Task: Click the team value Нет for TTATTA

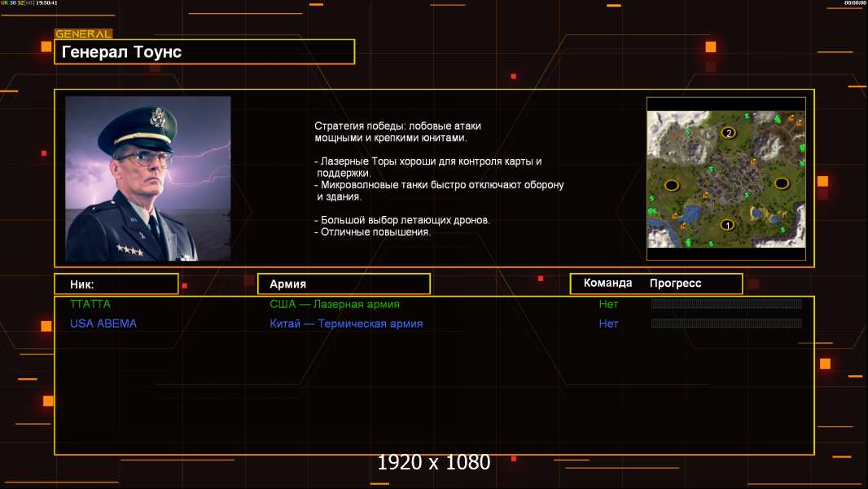Action: (x=608, y=304)
